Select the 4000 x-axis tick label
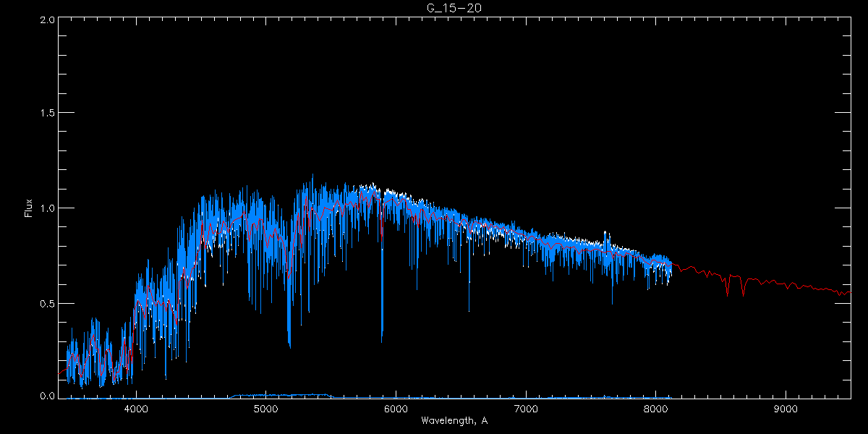The width and height of the screenshot is (868, 434). (136, 409)
